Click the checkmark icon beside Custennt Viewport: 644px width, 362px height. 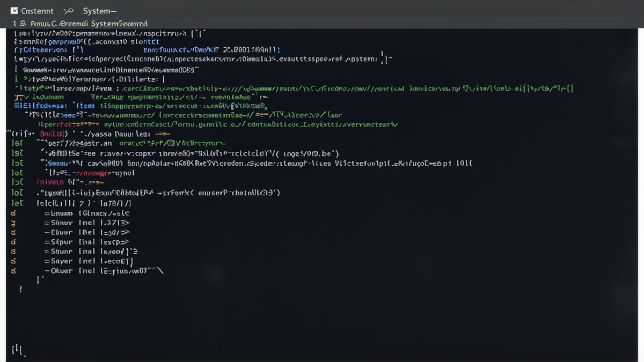(x=14, y=11)
